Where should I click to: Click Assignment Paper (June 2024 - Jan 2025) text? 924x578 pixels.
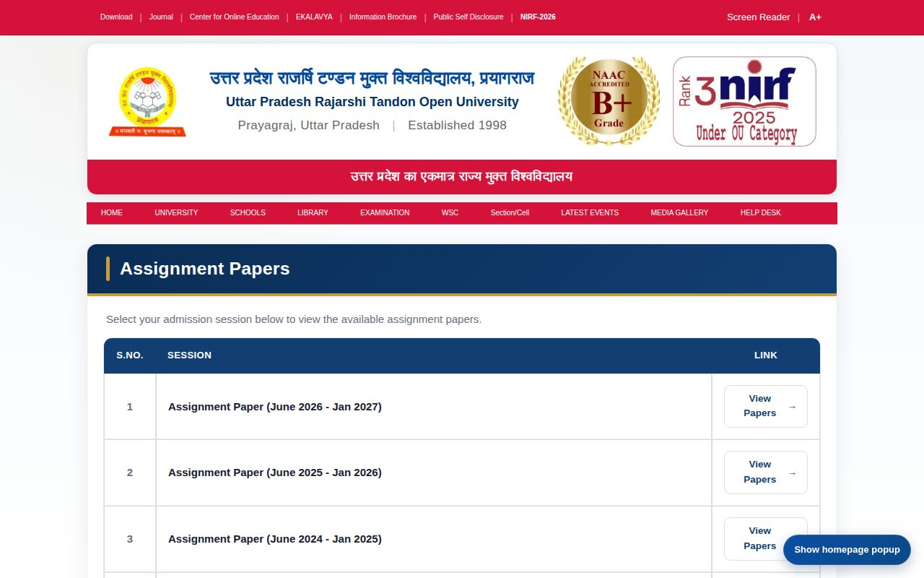[x=275, y=539]
